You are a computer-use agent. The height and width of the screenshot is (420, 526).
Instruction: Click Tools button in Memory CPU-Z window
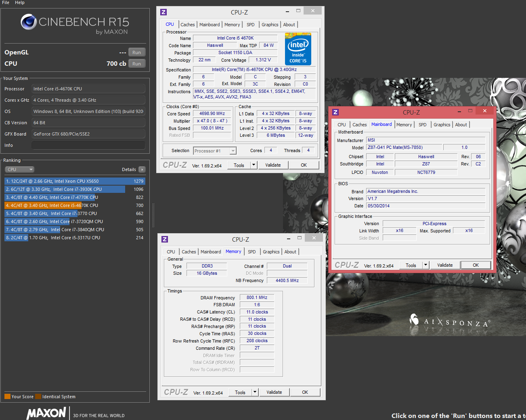[240, 392]
